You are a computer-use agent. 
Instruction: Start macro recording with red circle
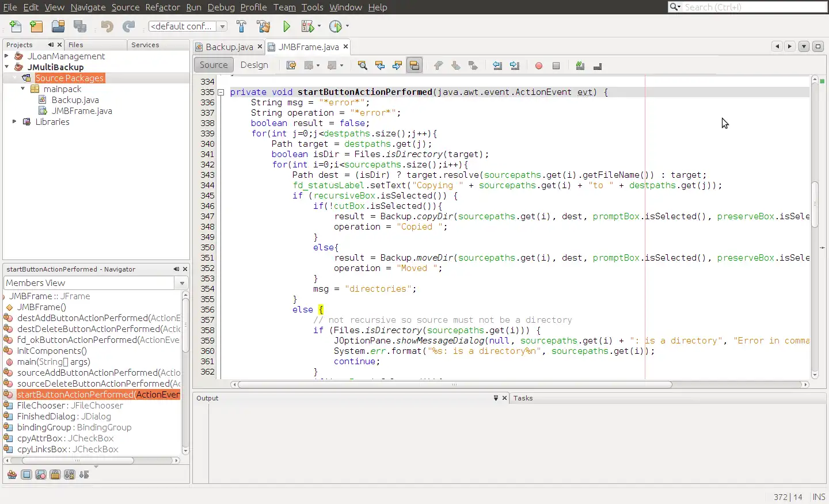pos(539,66)
